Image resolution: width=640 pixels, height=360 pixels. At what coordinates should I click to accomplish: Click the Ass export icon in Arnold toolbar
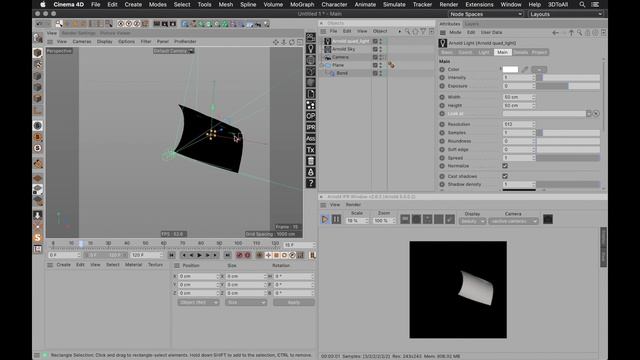pyautogui.click(x=311, y=138)
